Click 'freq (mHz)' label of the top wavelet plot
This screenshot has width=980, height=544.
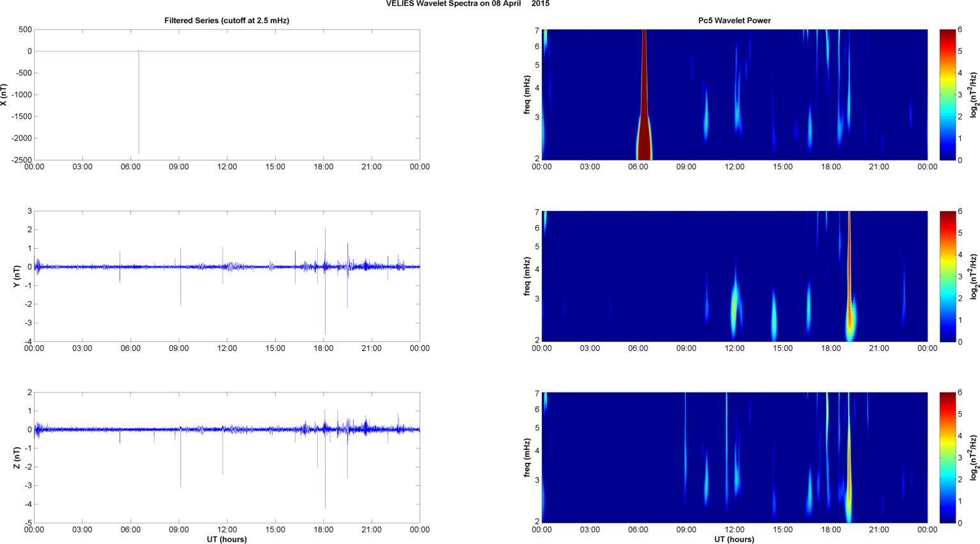coord(526,95)
